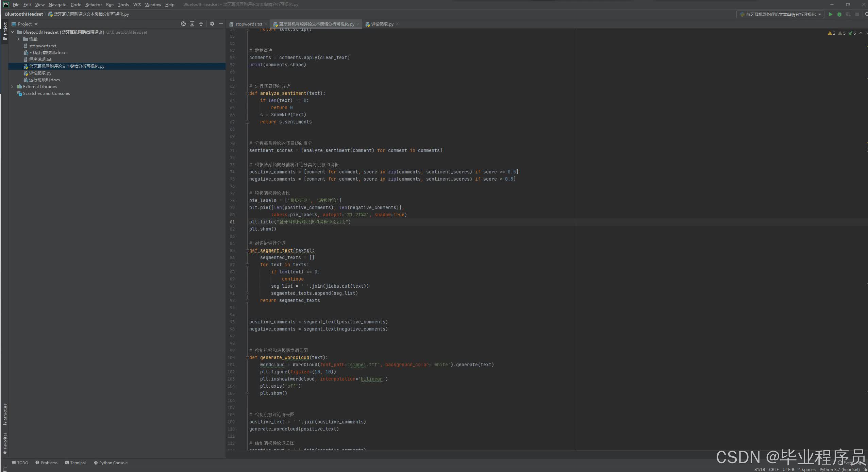Toggle the Project side tab
This screenshot has height=472, width=868.
(x=5, y=31)
